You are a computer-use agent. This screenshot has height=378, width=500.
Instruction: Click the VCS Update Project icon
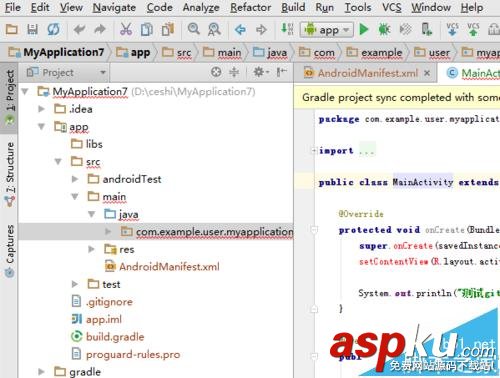pos(452,29)
